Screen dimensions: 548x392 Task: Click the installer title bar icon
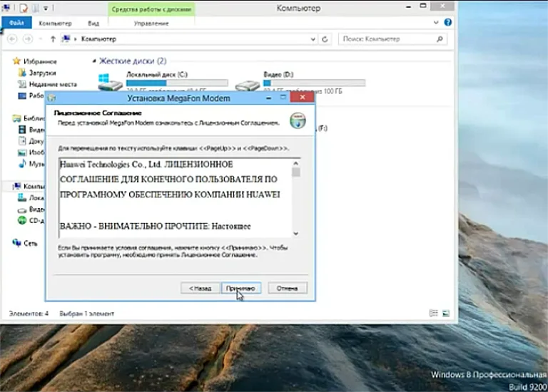coord(51,98)
